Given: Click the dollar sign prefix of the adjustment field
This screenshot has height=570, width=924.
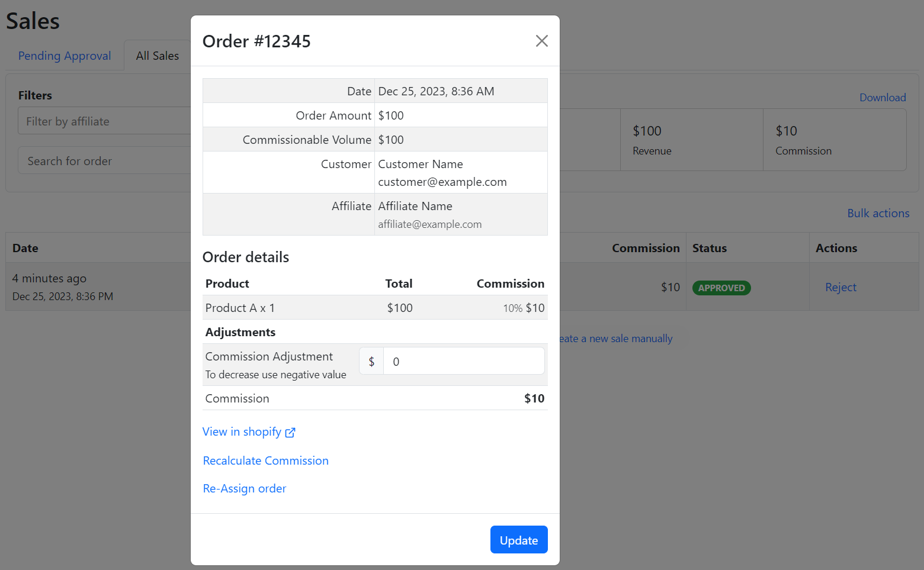Looking at the screenshot, I should 371,361.
